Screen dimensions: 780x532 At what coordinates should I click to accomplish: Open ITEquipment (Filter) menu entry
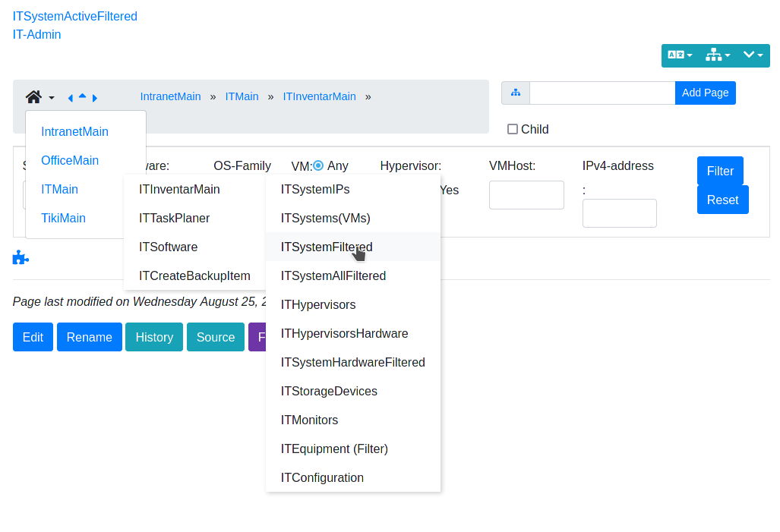click(353, 449)
